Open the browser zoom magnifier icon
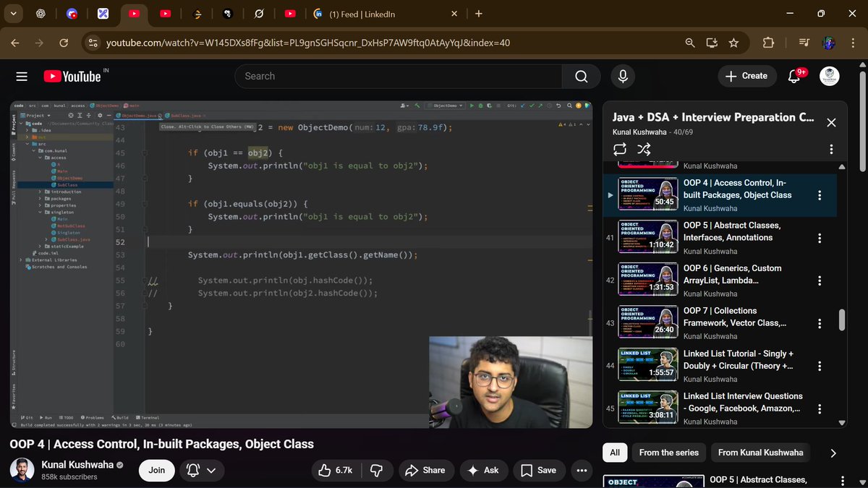This screenshot has width=868, height=488. point(690,43)
